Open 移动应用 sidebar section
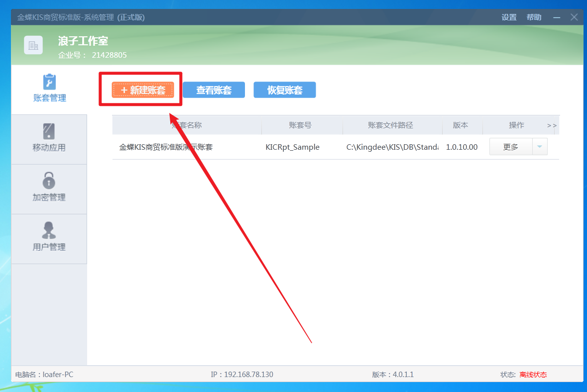Viewport: 587px width, 392px height. click(49, 139)
